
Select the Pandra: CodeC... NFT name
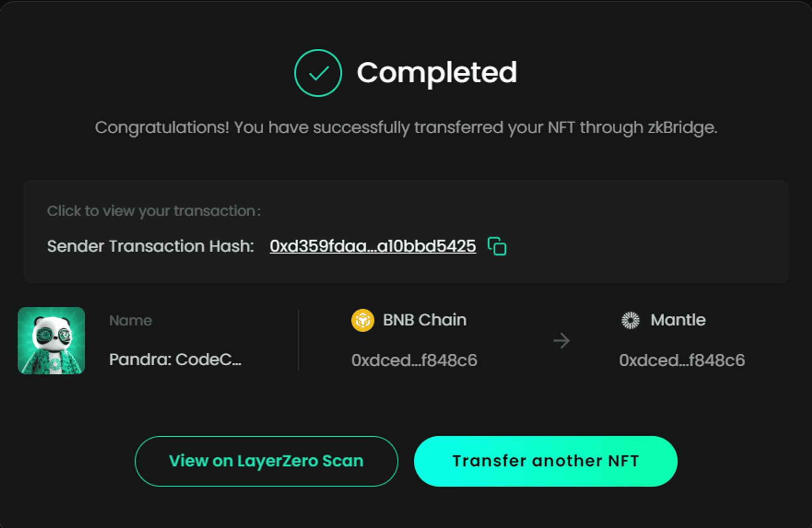(175, 360)
